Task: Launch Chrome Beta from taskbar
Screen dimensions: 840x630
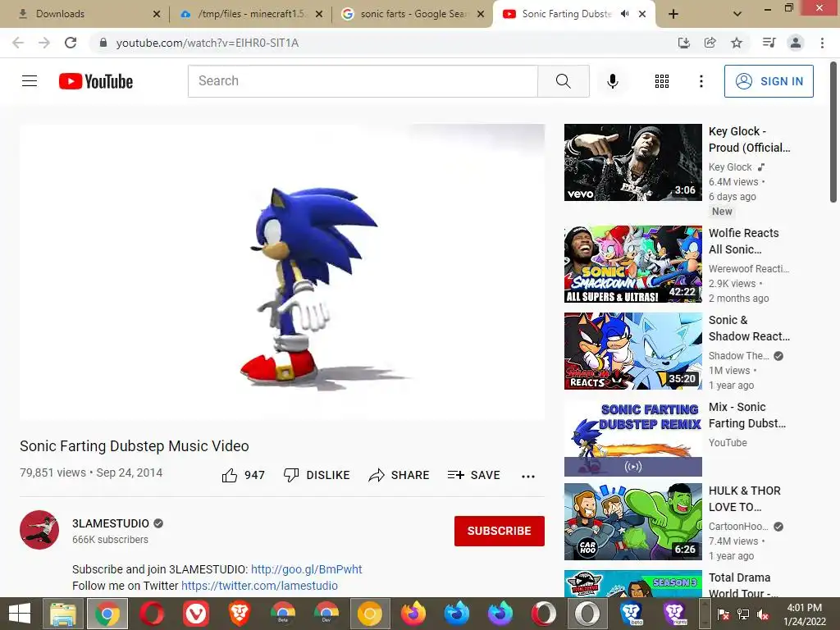Action: [283, 614]
